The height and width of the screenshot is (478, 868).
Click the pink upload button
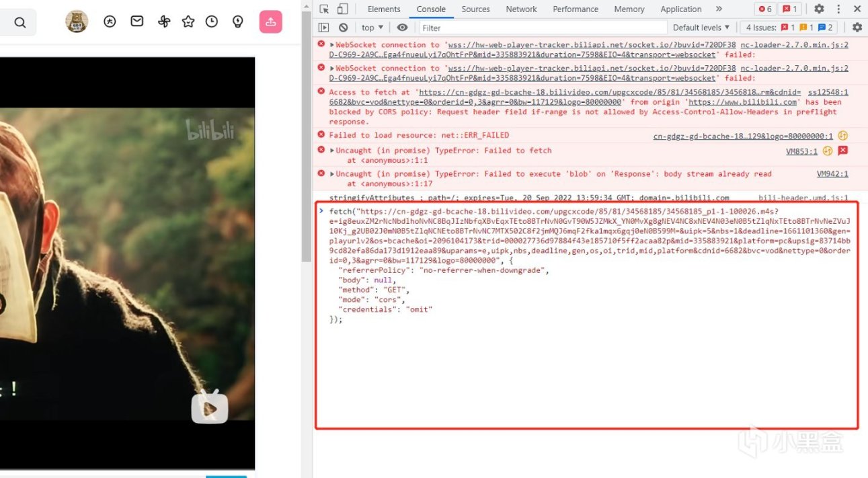tap(270, 22)
